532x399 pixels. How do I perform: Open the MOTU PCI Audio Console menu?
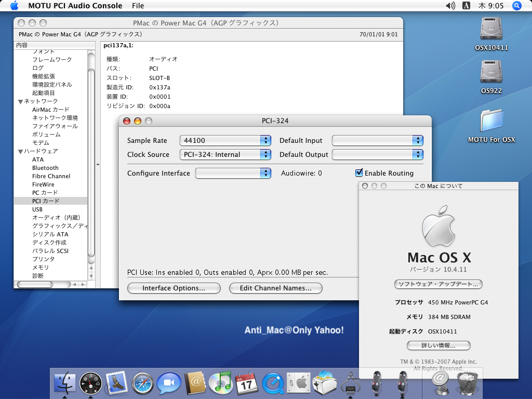point(75,6)
